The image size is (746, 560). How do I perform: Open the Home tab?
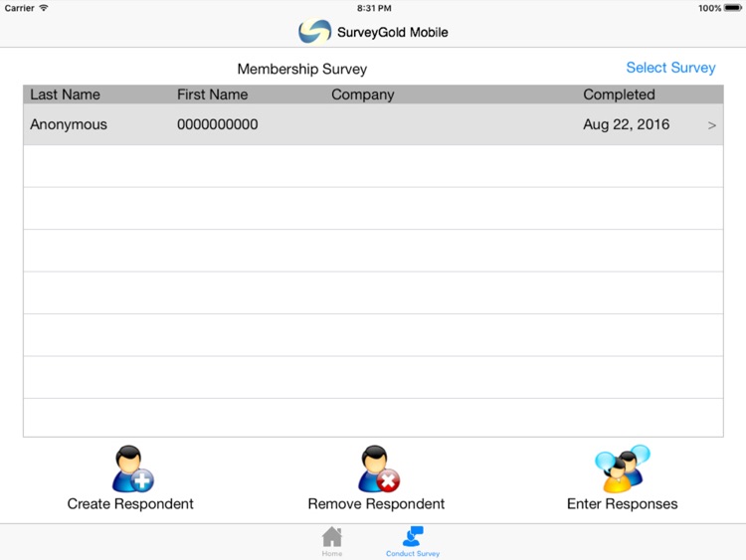[x=332, y=541]
